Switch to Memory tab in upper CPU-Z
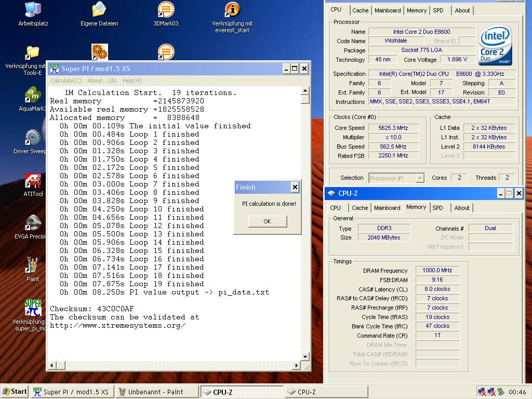 (x=417, y=10)
